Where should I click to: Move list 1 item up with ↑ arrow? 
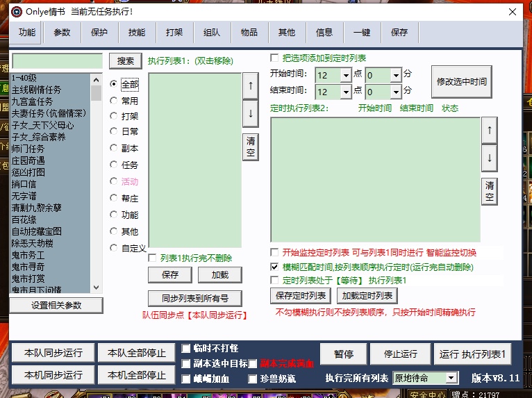tap(251, 86)
